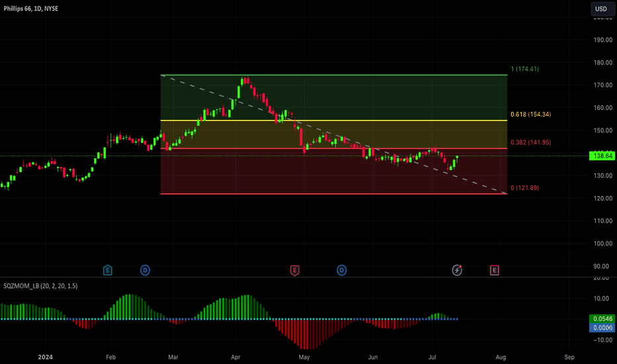Click the dividend D marker in late May
This screenshot has width=617, height=364.
click(x=342, y=270)
